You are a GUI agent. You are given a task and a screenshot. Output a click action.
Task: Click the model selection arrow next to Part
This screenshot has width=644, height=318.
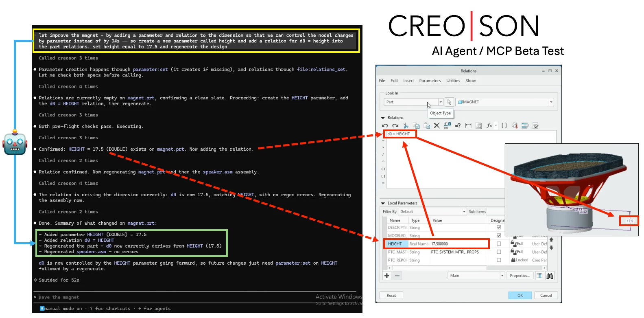pos(449,102)
